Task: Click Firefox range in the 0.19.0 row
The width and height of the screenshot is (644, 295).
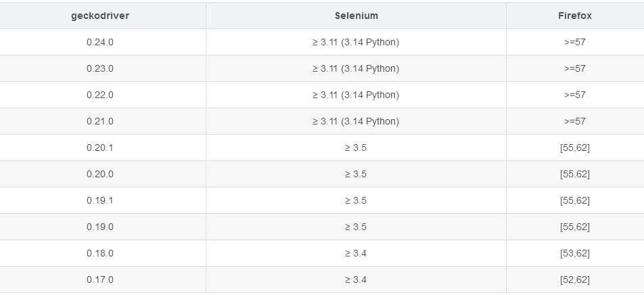Action: (x=574, y=227)
